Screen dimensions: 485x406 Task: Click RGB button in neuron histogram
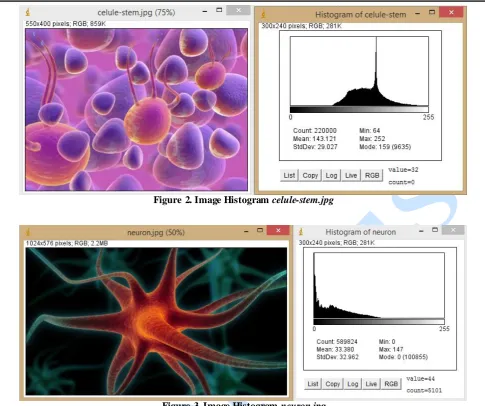click(391, 384)
